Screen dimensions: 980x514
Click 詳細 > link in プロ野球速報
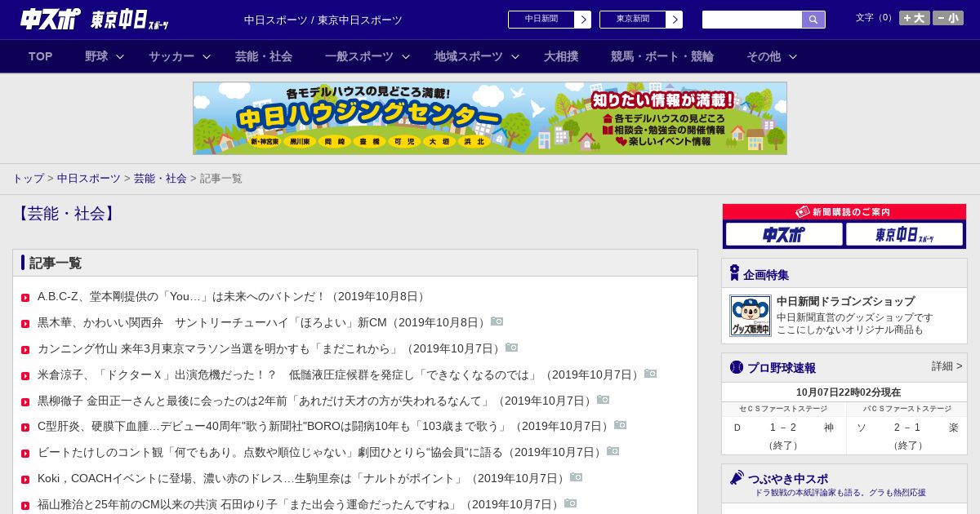click(x=947, y=366)
